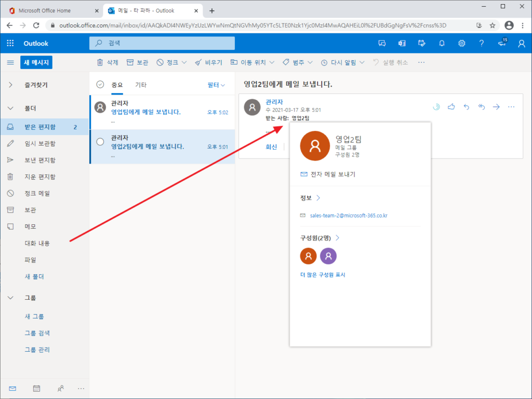The height and width of the screenshot is (399, 532).
Task: Click the Forward arrow icon on the message
Action: pos(496,107)
